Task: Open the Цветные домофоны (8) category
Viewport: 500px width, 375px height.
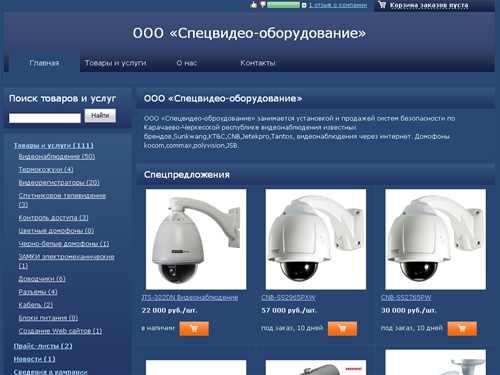Action: click(x=56, y=230)
